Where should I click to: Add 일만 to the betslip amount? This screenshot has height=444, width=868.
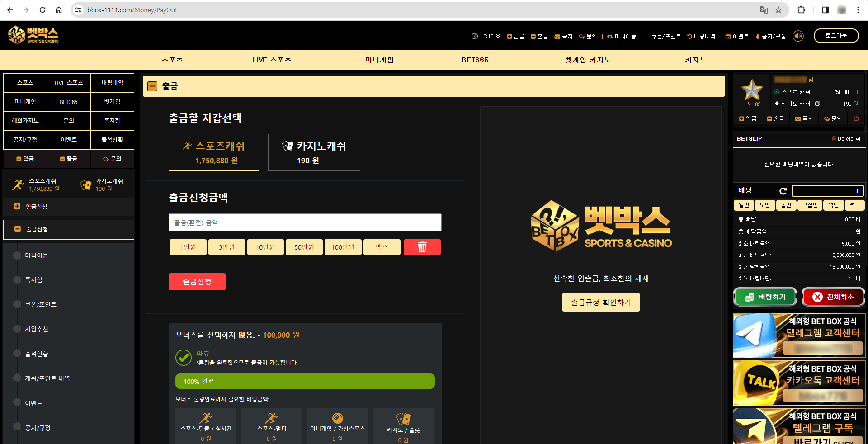point(744,205)
